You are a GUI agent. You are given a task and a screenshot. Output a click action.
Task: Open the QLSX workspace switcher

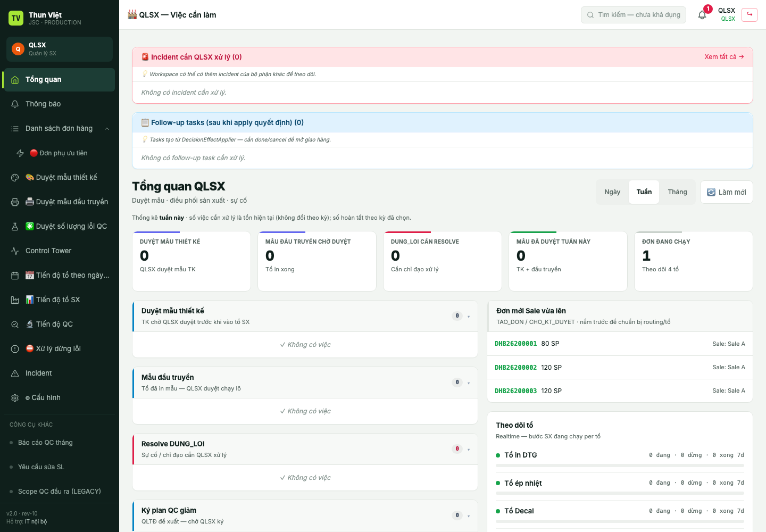tap(60, 49)
